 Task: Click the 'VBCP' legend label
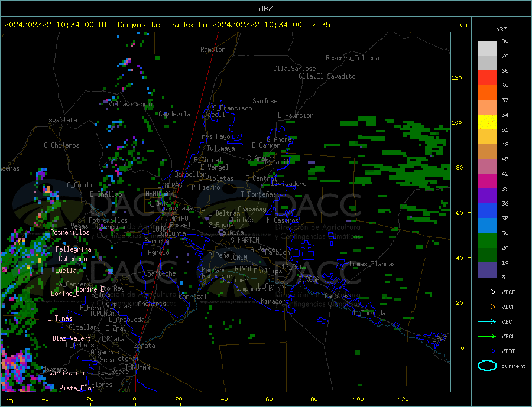pyautogui.click(x=508, y=292)
